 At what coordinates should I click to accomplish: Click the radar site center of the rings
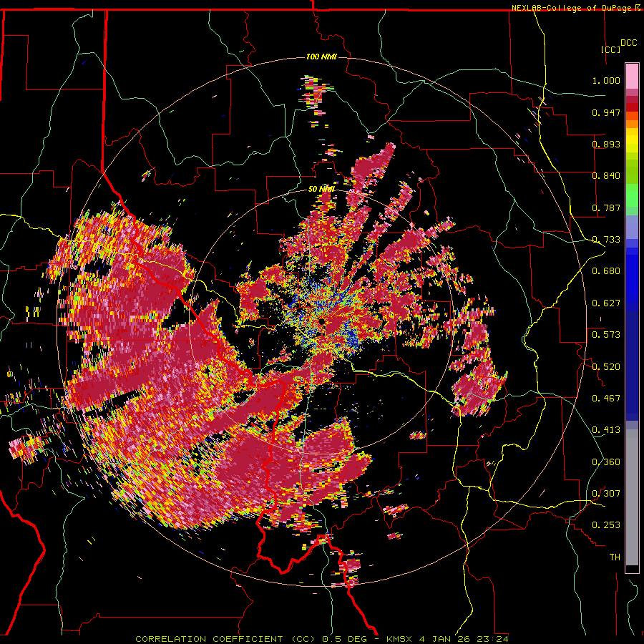[x=321, y=322]
